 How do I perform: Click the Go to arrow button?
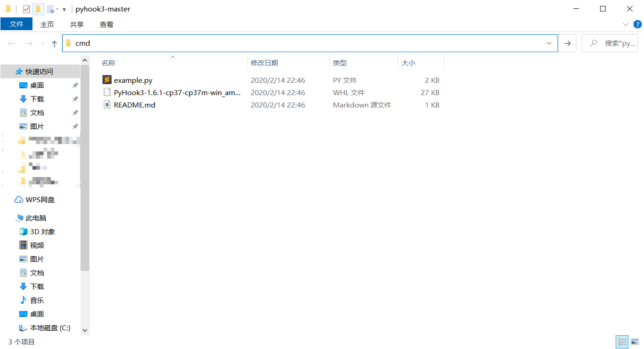click(x=568, y=43)
